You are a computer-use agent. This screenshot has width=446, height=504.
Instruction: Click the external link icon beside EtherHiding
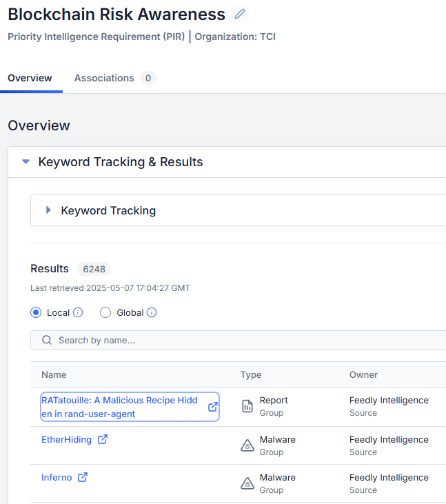click(103, 439)
